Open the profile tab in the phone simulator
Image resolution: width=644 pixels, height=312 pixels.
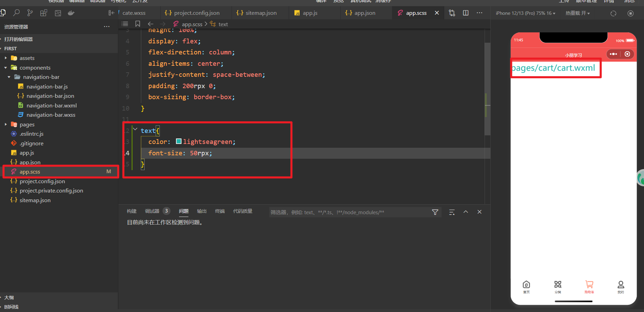[x=621, y=287]
